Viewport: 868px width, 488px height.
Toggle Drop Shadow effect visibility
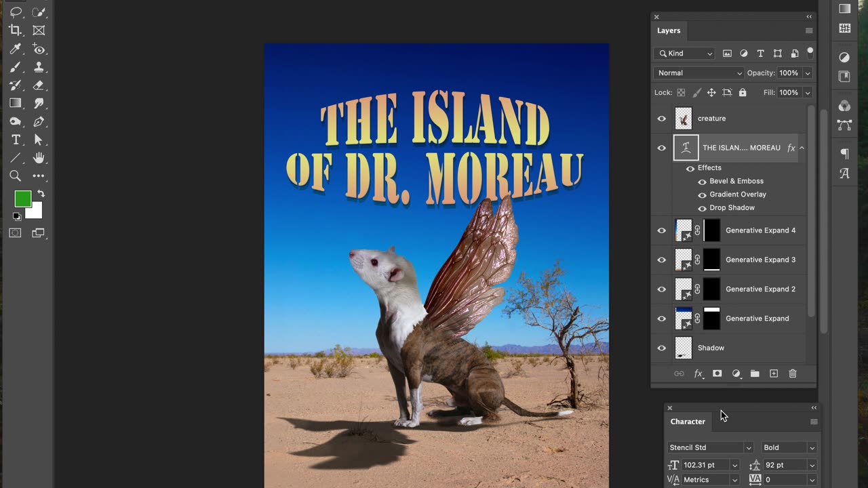pyautogui.click(x=703, y=208)
